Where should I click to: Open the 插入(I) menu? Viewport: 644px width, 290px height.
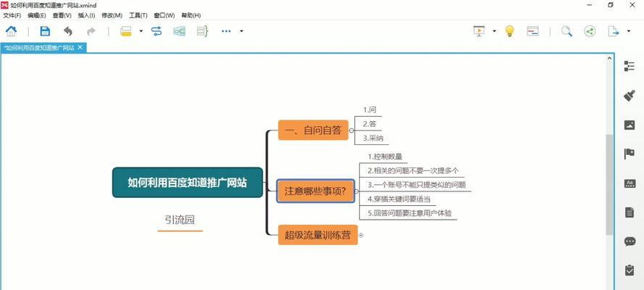[x=86, y=16]
